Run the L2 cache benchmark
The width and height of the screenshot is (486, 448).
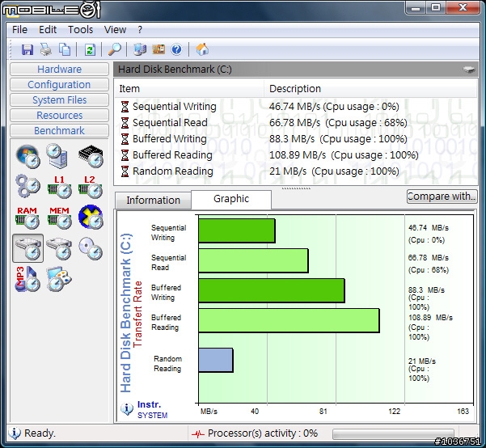(91, 187)
